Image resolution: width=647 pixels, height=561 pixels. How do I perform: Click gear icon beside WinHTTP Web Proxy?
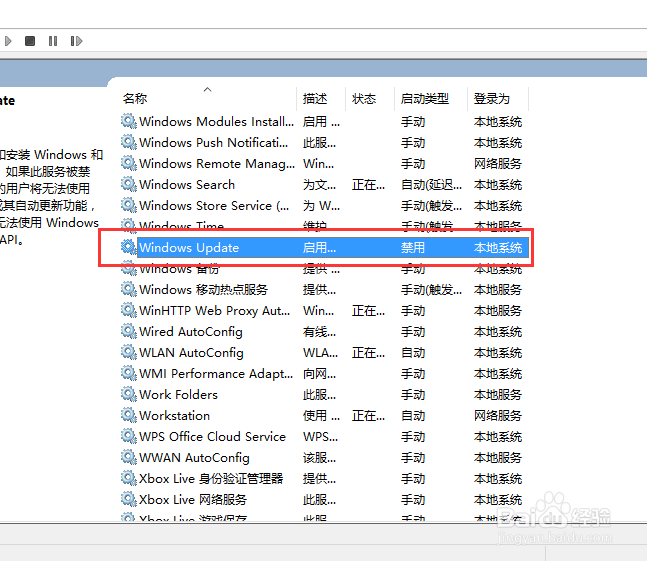128,311
